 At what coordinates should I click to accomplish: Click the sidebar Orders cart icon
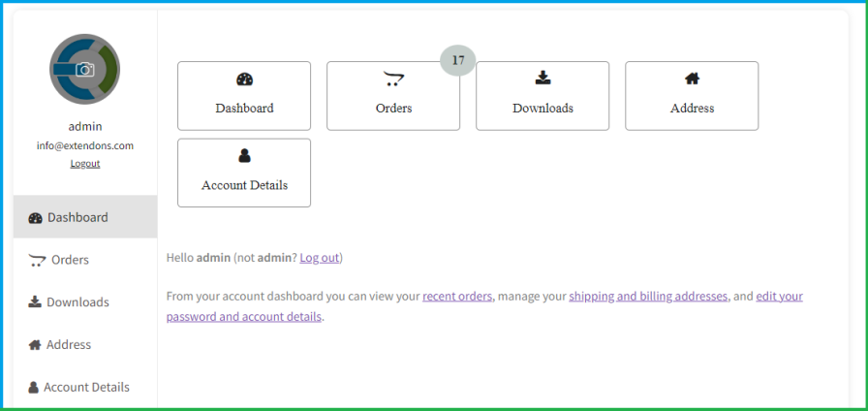(x=37, y=260)
